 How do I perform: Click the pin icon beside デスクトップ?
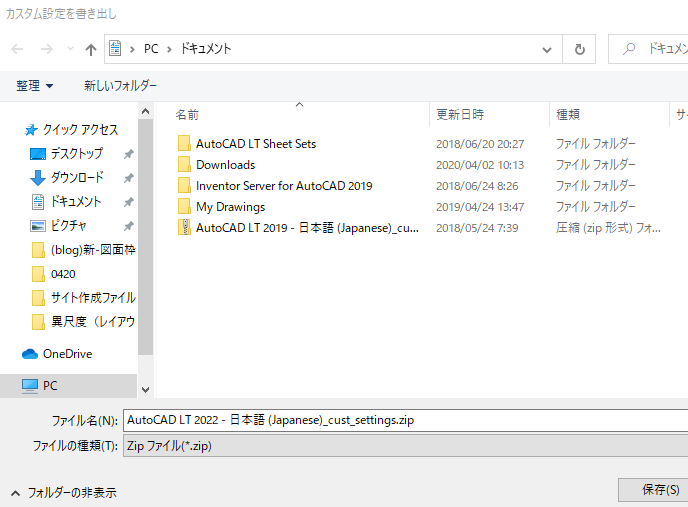tap(128, 154)
